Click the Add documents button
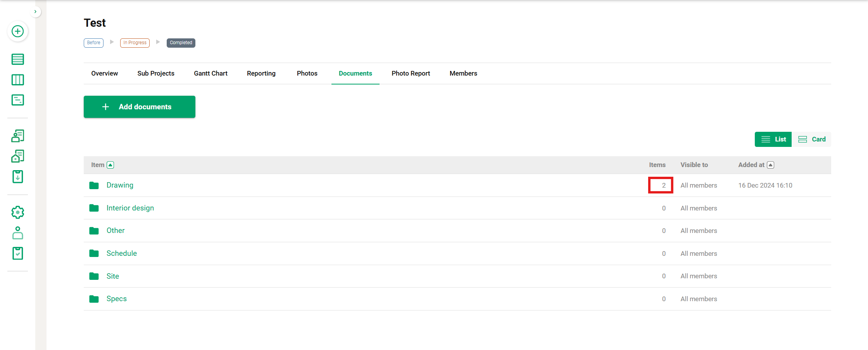This screenshot has width=868, height=350. (x=140, y=107)
